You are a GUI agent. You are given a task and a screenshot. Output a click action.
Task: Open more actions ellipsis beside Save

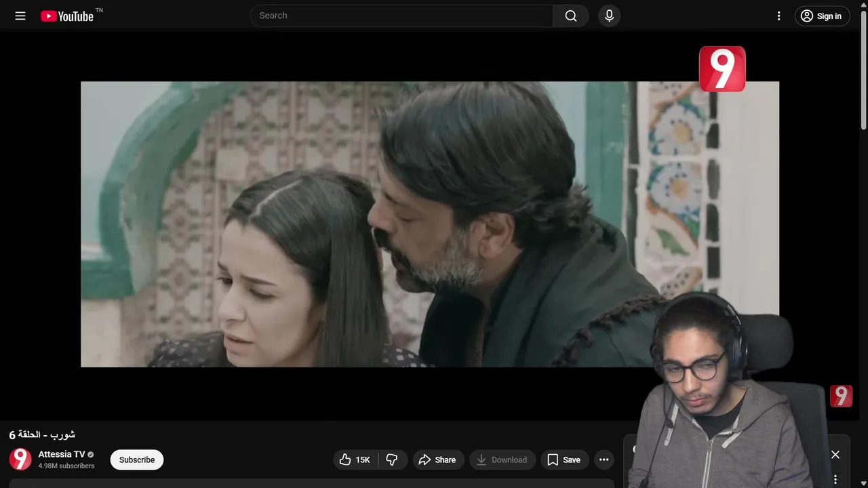coord(604,460)
